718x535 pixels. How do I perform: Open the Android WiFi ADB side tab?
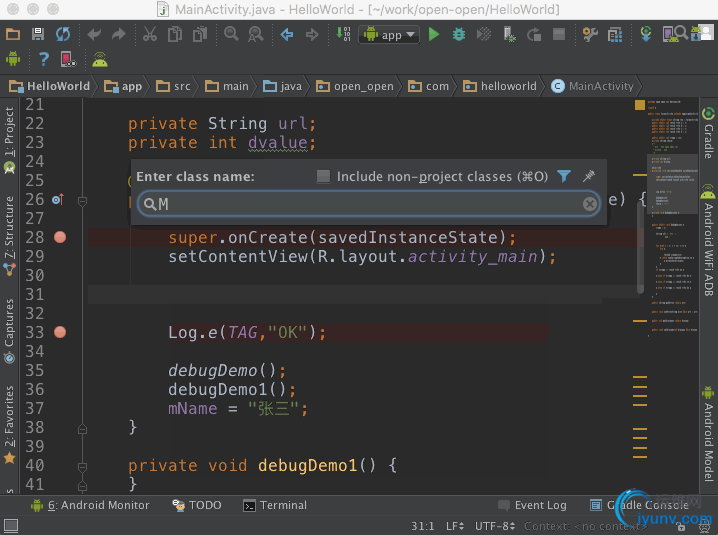coord(708,240)
